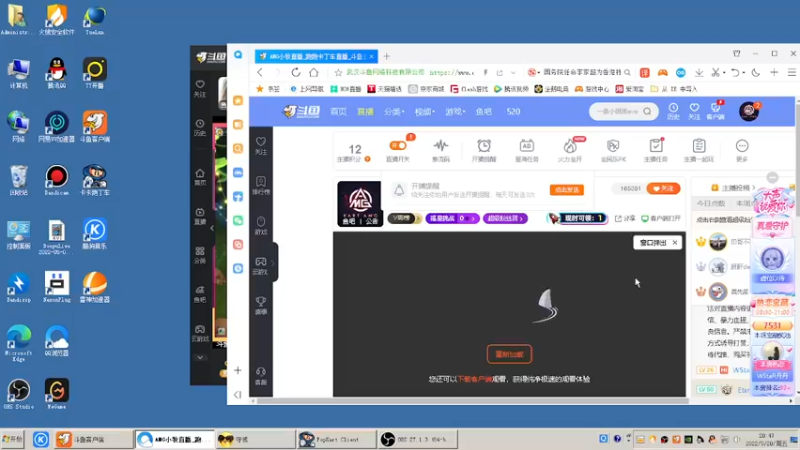Screen dimensions: 800x450
Task: Open Douyu client download icon in header
Action: pyautogui.click(x=715, y=110)
